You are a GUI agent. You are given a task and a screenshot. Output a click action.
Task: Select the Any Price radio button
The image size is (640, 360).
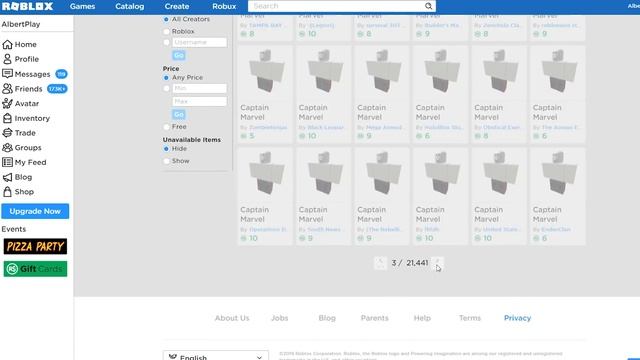(166, 78)
